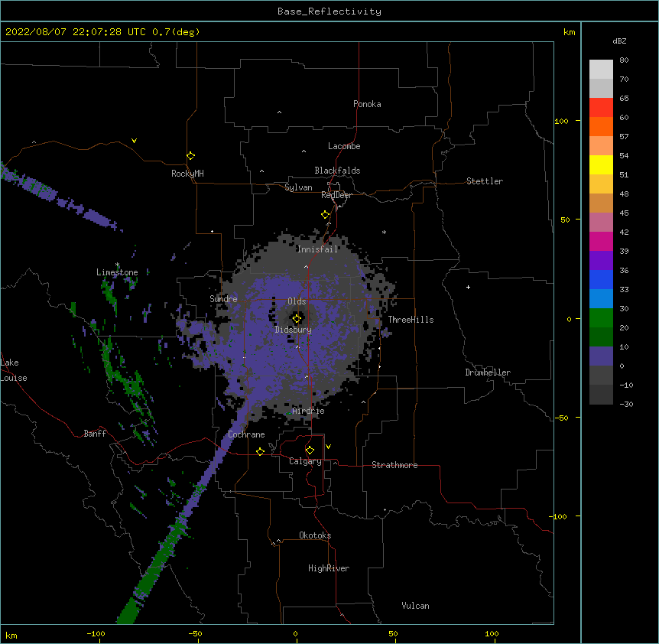Click the Limestone map label
This screenshot has width=659, height=644.
coord(117,272)
